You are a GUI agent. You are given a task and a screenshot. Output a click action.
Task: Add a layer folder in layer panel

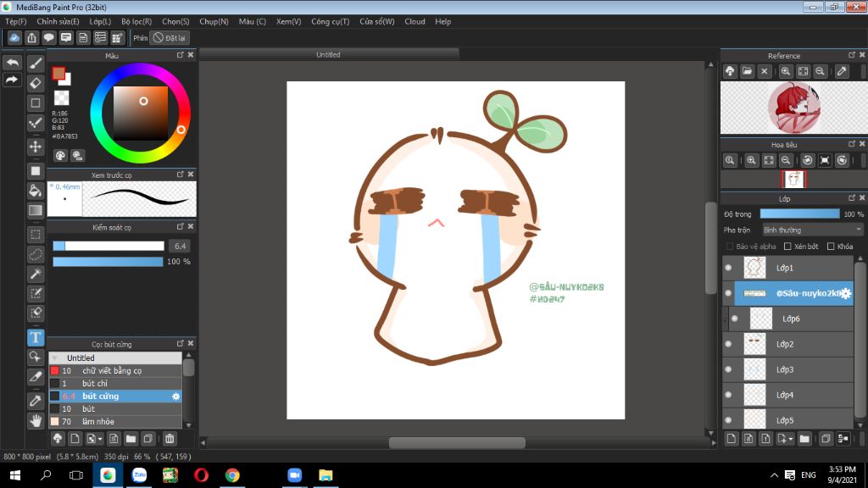(x=804, y=439)
